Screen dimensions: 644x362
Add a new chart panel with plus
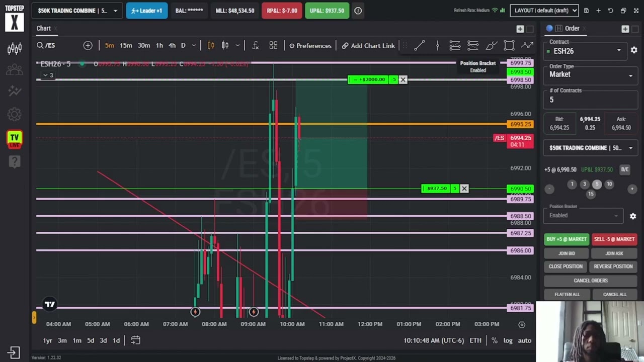pos(520,29)
